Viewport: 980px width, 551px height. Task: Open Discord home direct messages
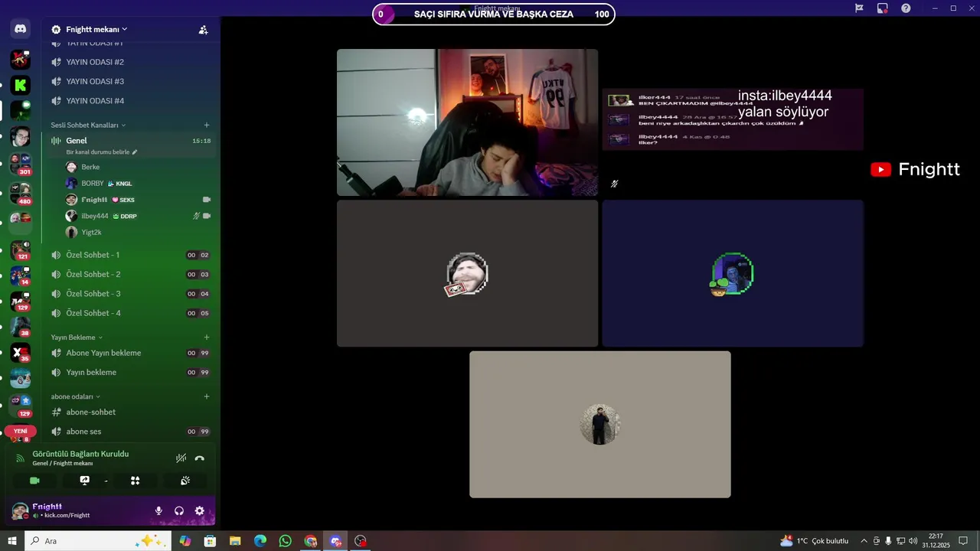pyautogui.click(x=21, y=30)
